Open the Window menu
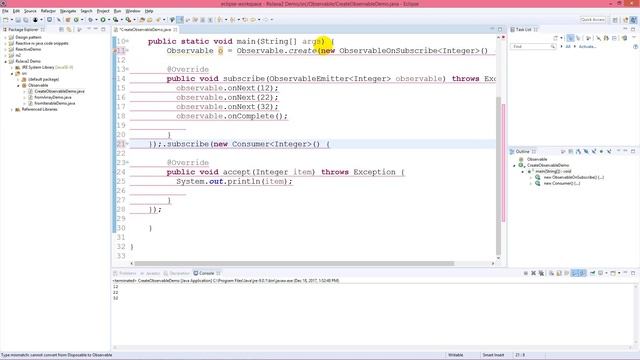 coord(133,11)
